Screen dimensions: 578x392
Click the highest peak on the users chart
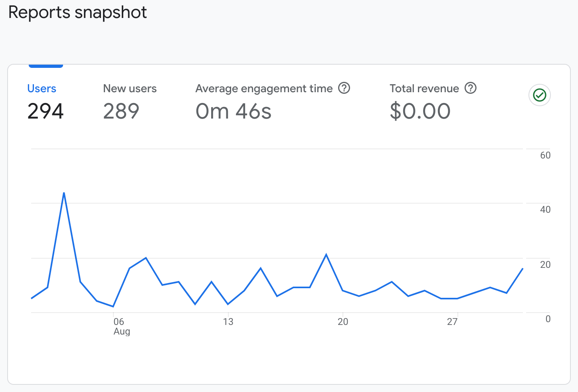[64, 193]
